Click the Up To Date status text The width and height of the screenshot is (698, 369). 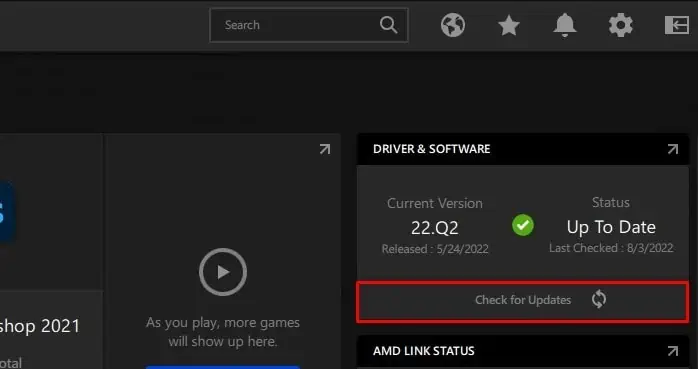[x=611, y=227]
